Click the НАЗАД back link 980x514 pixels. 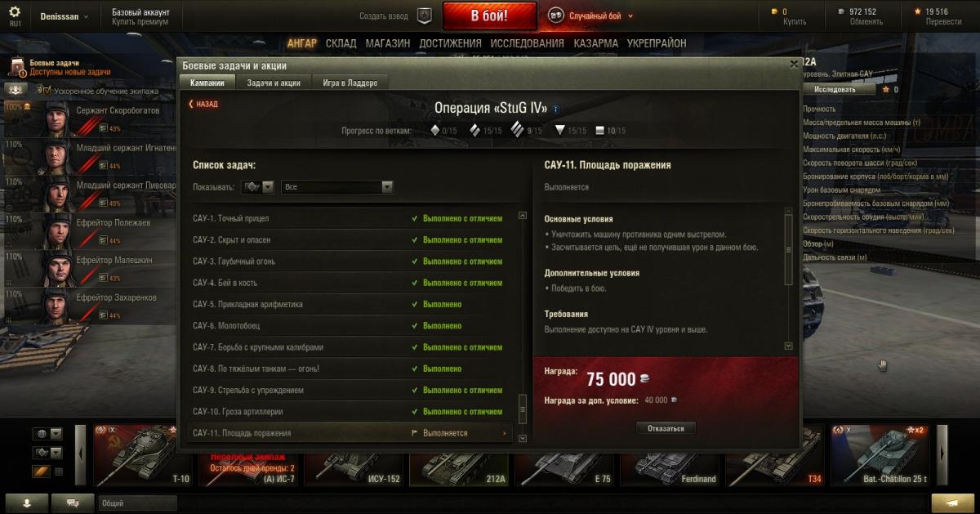[x=203, y=104]
